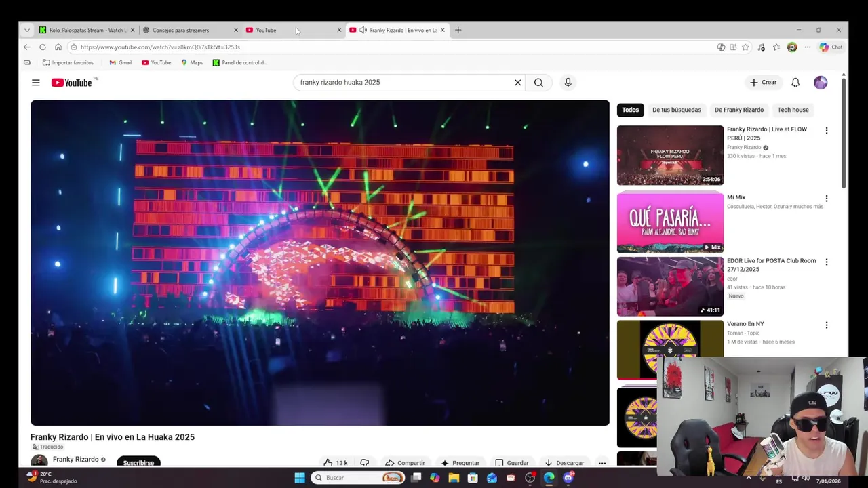Image resolution: width=868 pixels, height=488 pixels.
Task: Click the Franky Rizardo FLOW PERÚ thumbnail
Action: point(670,155)
